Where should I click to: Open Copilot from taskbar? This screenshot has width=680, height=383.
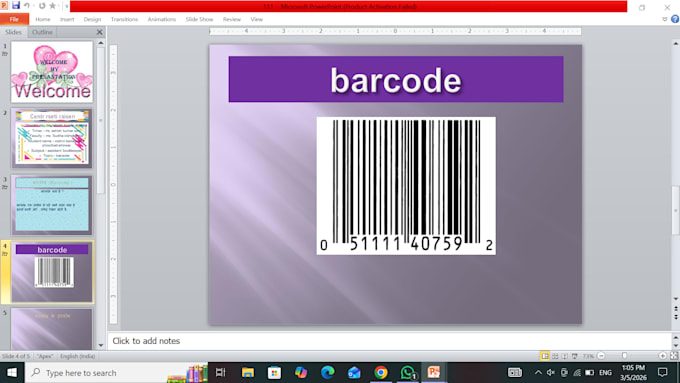click(301, 373)
